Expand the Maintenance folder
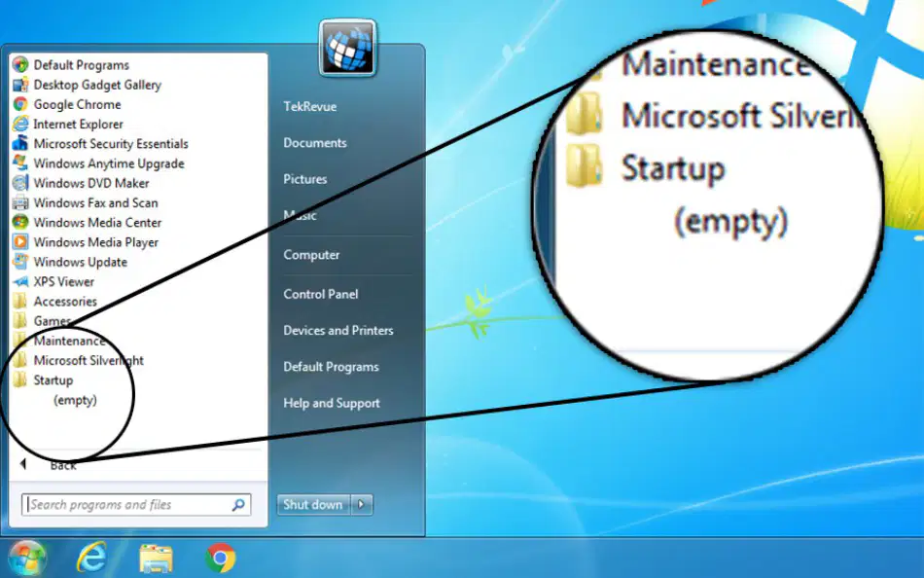 (x=58, y=341)
